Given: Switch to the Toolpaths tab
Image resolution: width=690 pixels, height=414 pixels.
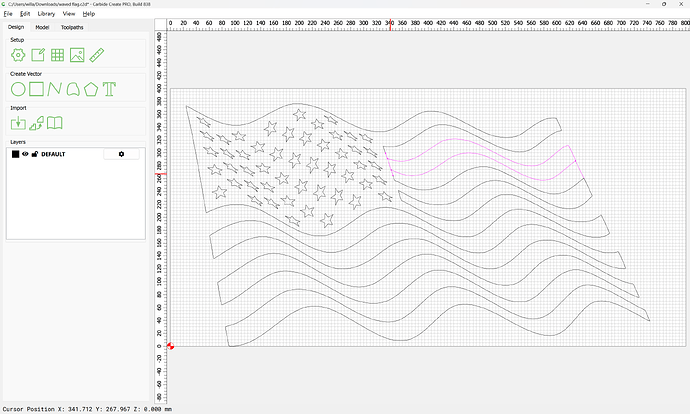Looking at the screenshot, I should [x=72, y=27].
